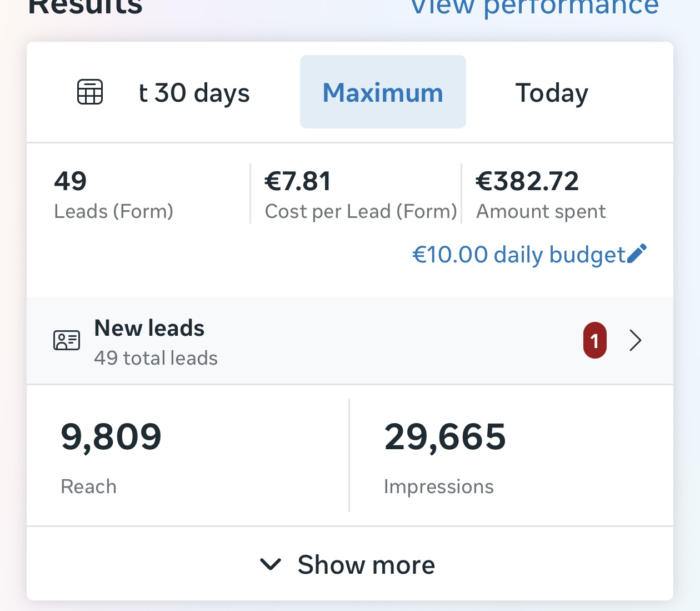The image size is (700, 611).
Task: Open the date range calendar icon
Action: [x=90, y=92]
